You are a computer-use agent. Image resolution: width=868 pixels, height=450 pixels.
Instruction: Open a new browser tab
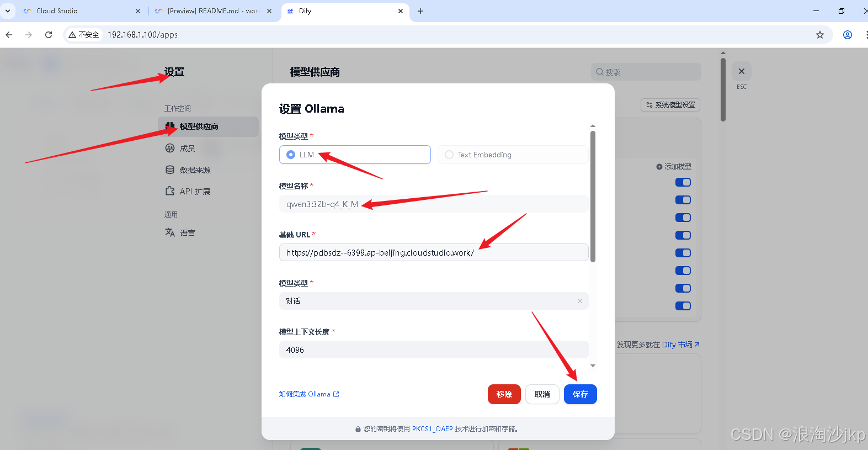tap(420, 11)
